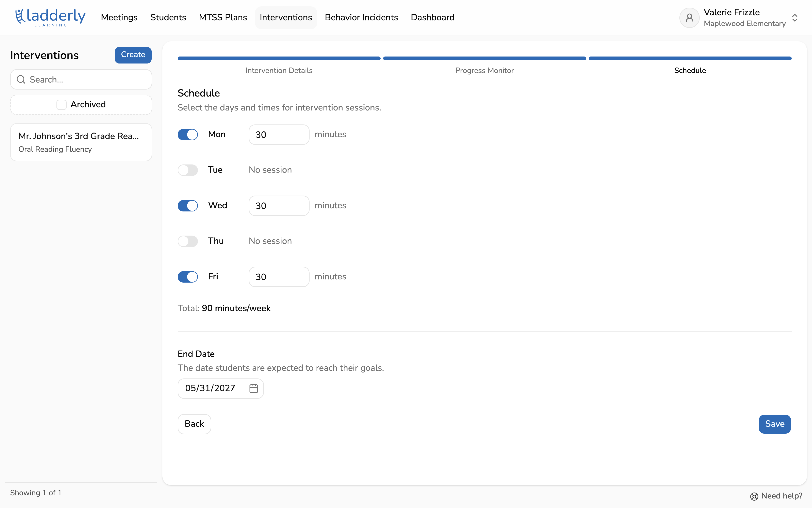Click the Create intervention button
The image size is (812, 508).
[x=133, y=55]
